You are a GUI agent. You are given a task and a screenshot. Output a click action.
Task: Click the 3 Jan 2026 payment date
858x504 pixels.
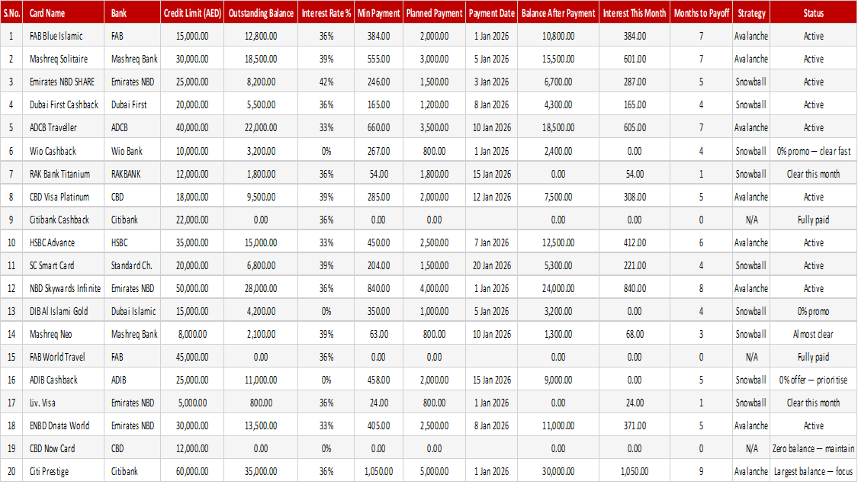point(491,82)
